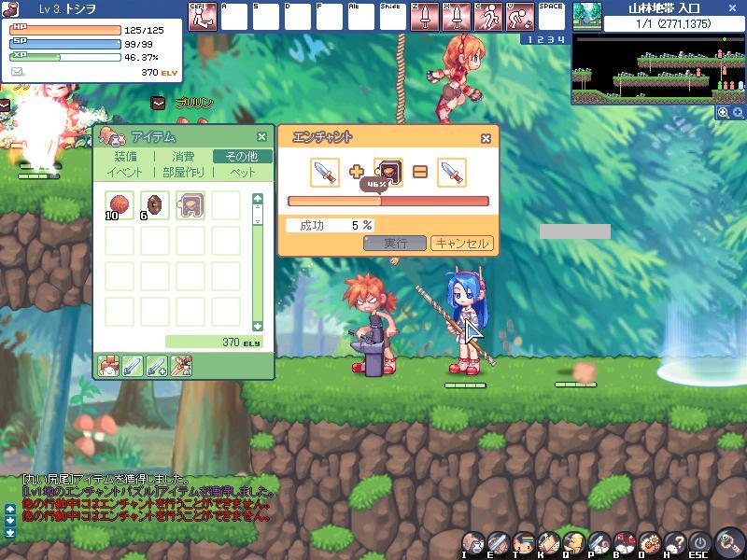The width and height of the screenshot is (747, 560).
Task: Click the result dagger slot in Enchant window
Action: tap(452, 173)
